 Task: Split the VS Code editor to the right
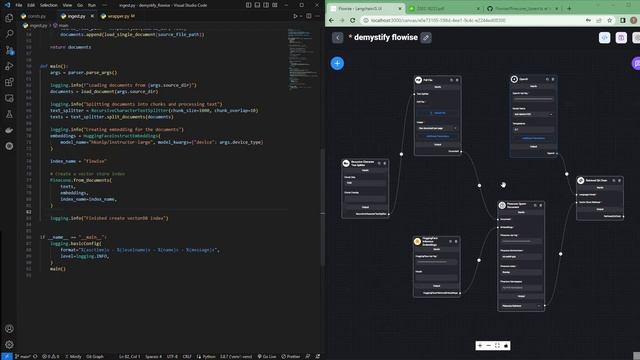309,16
